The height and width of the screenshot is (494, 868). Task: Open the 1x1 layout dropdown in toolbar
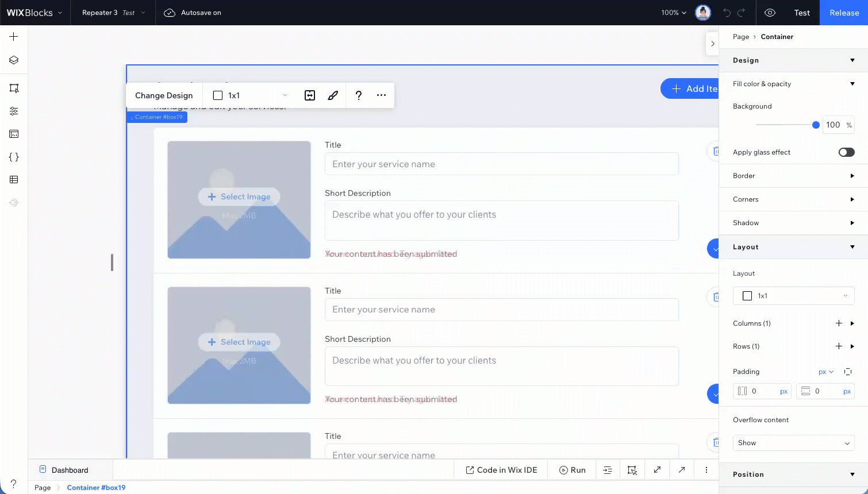pyautogui.click(x=250, y=95)
